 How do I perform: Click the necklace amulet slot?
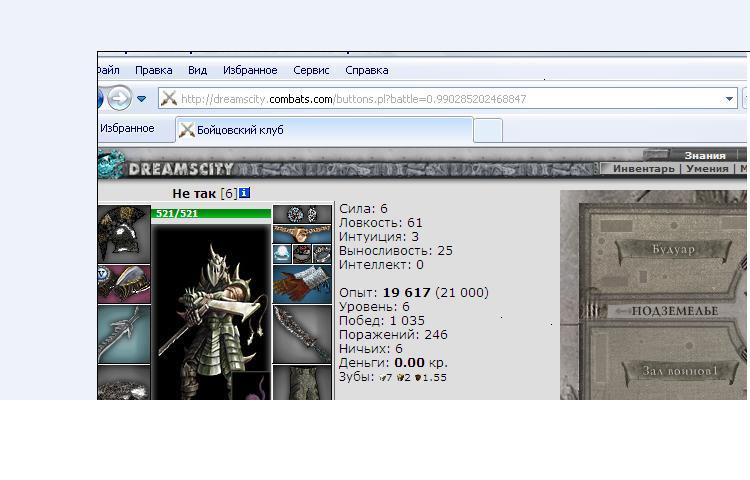(302, 234)
